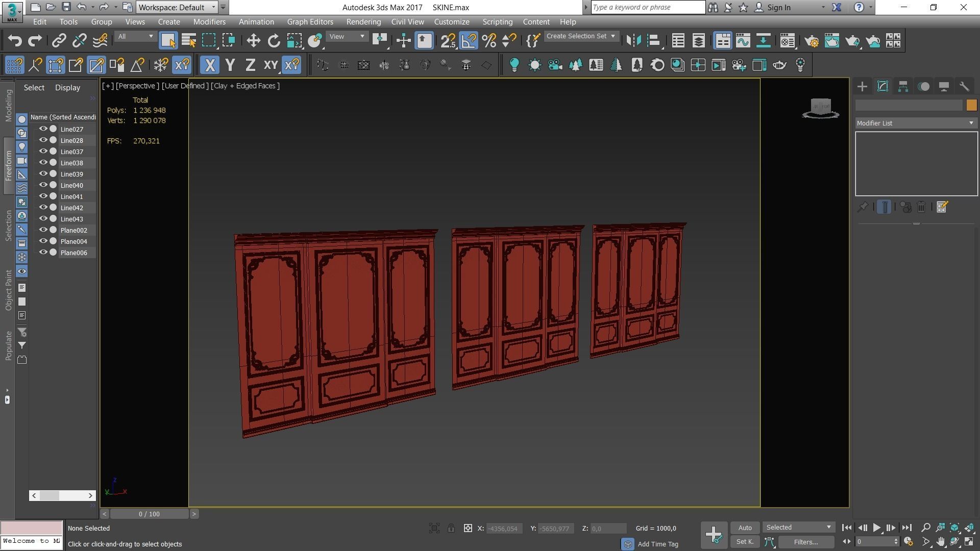Open the Create command panel tab
The height and width of the screenshot is (551, 980).
[862, 87]
